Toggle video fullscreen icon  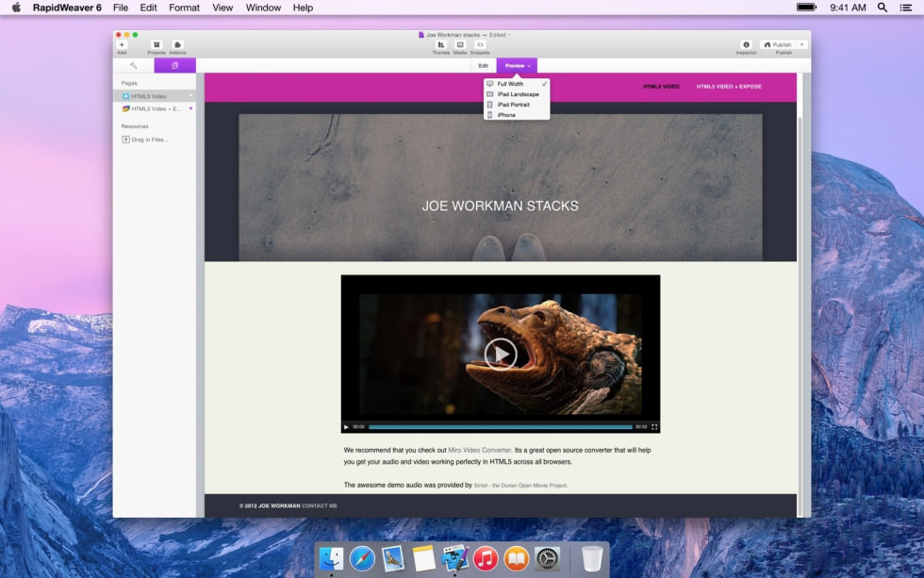tap(654, 426)
